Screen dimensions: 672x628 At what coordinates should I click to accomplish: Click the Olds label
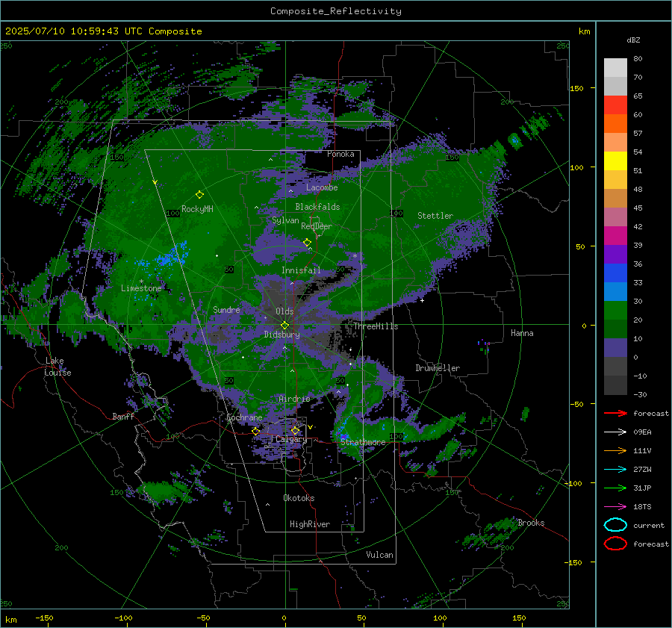coord(284,311)
